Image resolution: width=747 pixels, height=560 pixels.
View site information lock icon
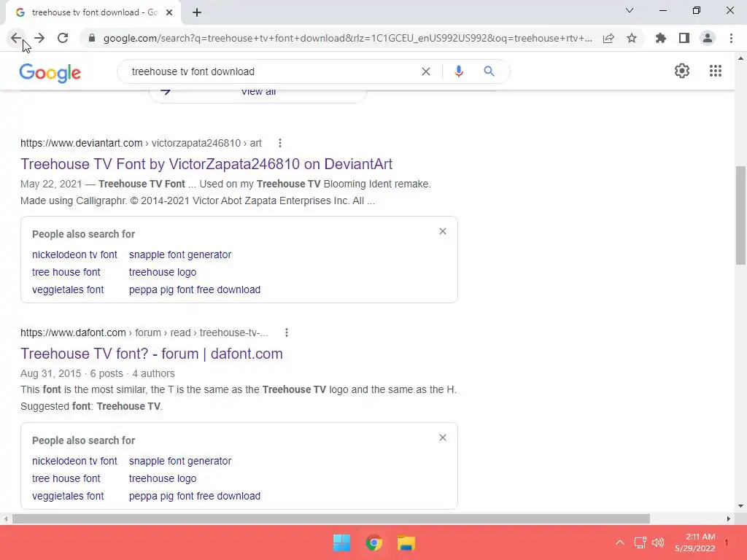click(x=92, y=38)
